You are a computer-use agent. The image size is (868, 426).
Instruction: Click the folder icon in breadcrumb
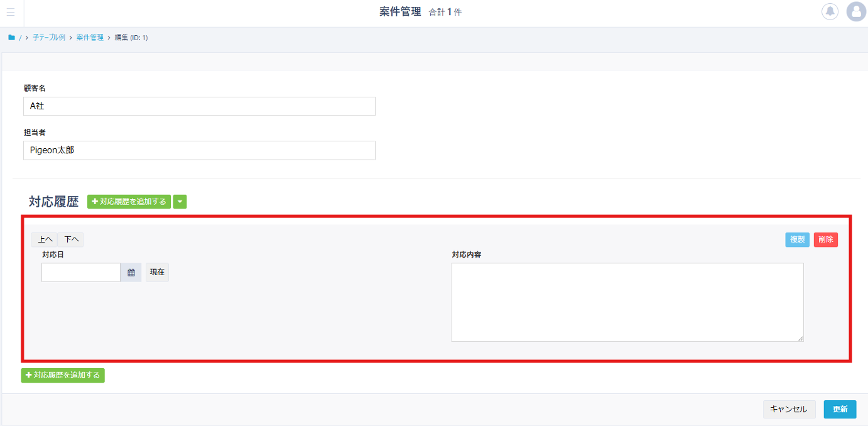[11, 38]
